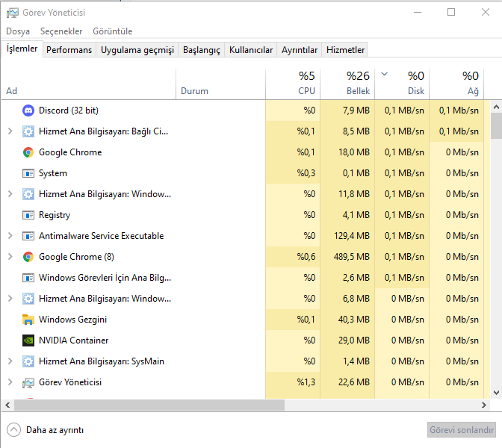Click the horizontal scrollbar thumb
Viewport: 502px width, 448px height.
(x=149, y=405)
